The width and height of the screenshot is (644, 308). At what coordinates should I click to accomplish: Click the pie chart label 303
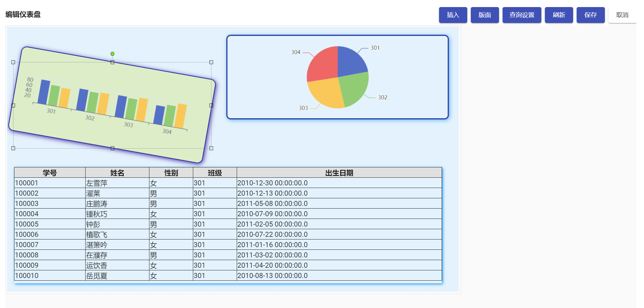coord(303,108)
